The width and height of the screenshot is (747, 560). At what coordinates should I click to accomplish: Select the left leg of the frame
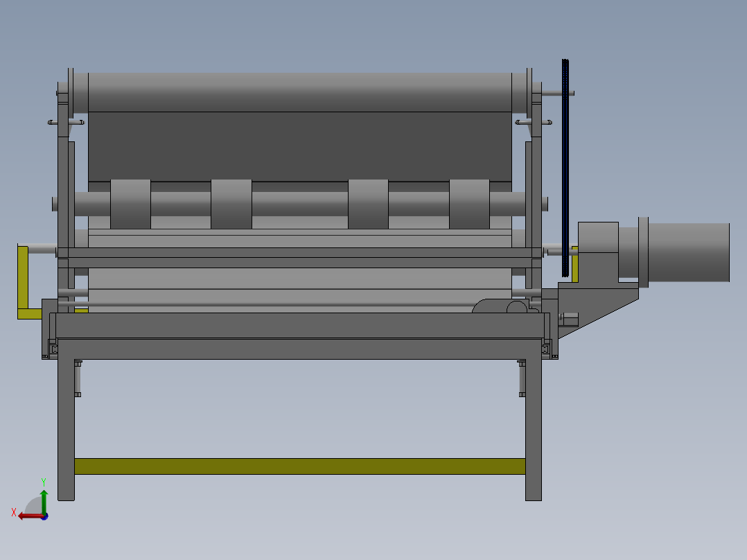click(x=66, y=430)
